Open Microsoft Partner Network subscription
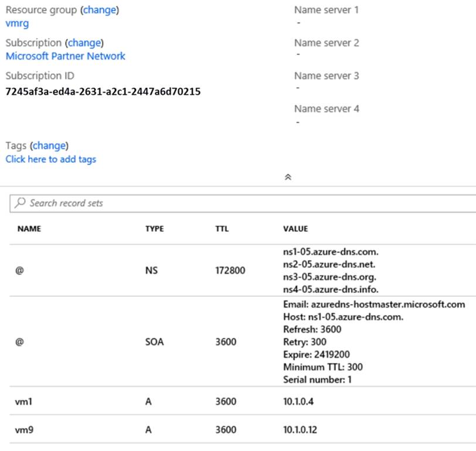Viewport: 476px width, 451px height. (x=65, y=56)
